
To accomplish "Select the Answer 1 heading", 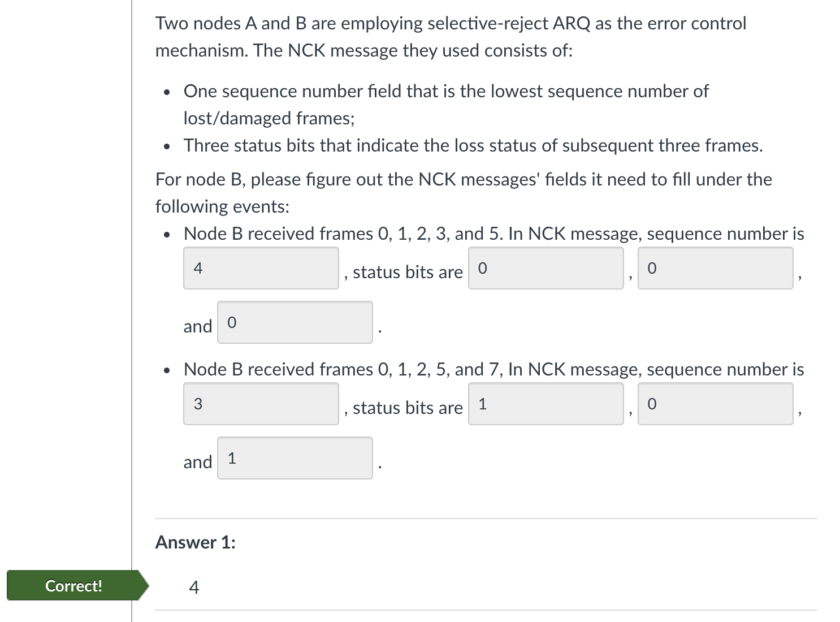I will point(195,542).
